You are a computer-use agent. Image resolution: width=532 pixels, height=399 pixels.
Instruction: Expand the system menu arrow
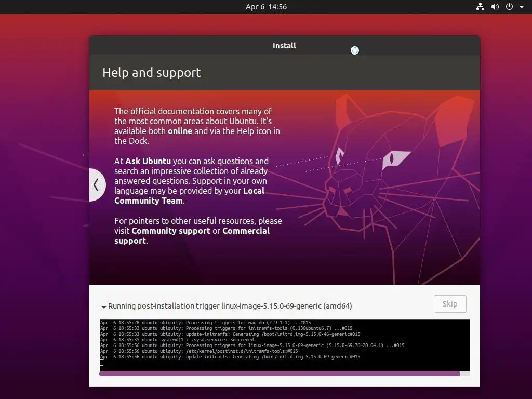coord(522,7)
